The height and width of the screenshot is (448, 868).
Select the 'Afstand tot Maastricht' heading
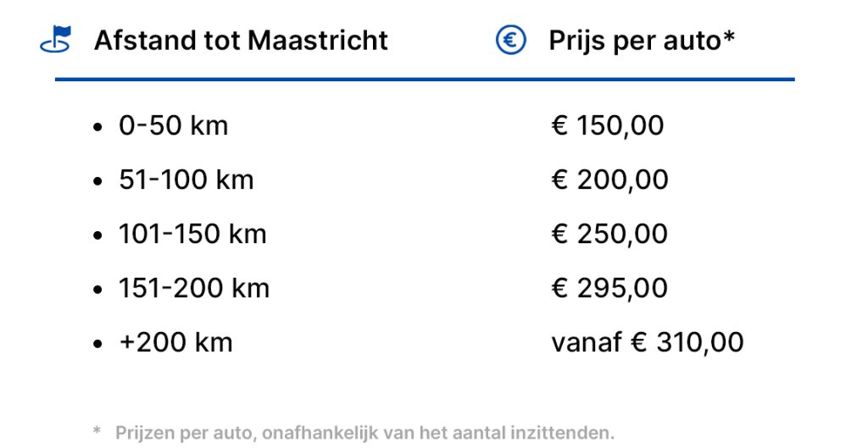click(x=241, y=40)
